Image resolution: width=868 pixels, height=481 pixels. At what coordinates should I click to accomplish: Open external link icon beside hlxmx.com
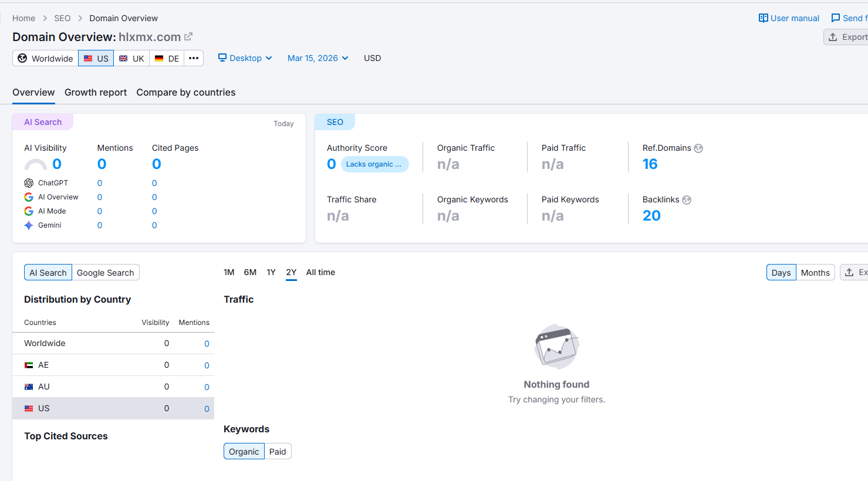click(x=188, y=36)
